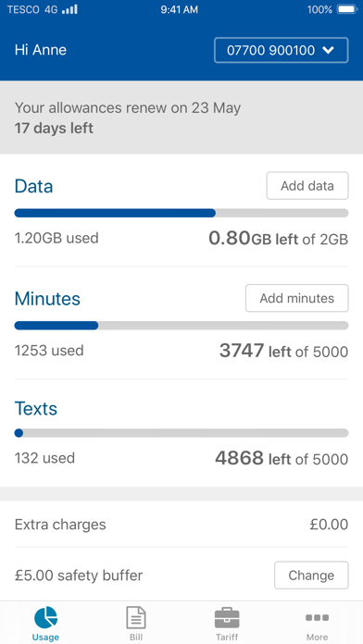Click the Data usage progress bar
Image resolution: width=363 pixels, height=644 pixels.
click(x=181, y=213)
